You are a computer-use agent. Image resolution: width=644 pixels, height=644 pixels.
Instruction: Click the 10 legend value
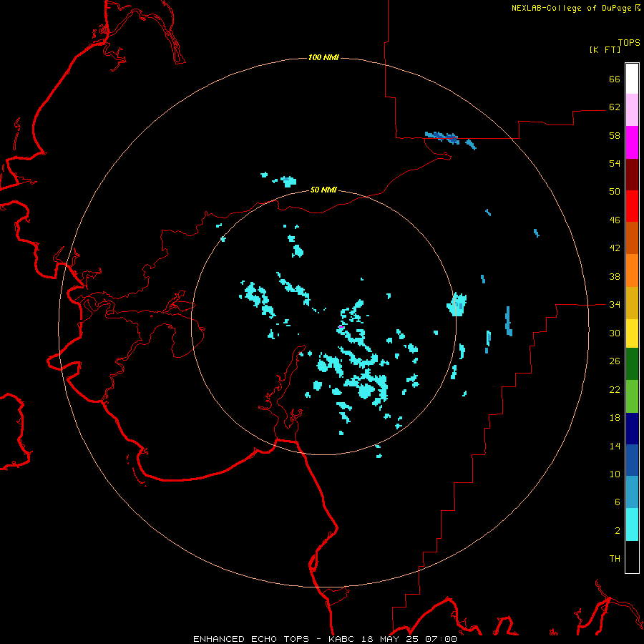tap(615, 474)
